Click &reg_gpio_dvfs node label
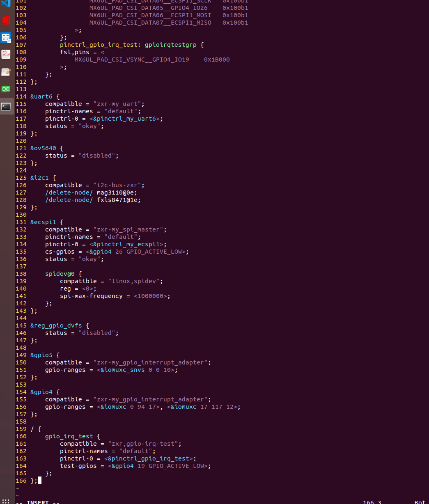Screen dimensions: 429x504 pos(56,325)
